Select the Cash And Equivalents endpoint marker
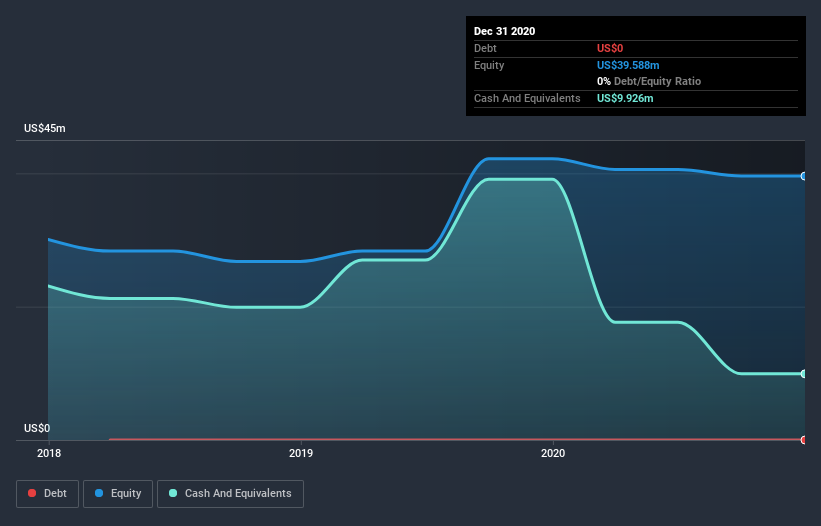 tap(804, 374)
